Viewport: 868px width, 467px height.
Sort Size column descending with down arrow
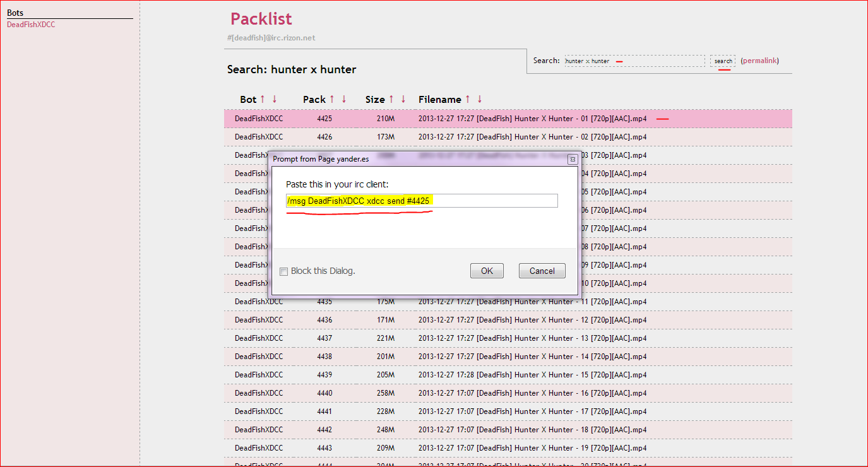pos(403,99)
